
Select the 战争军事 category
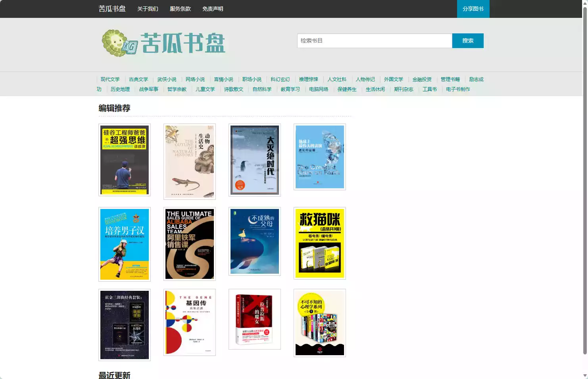(149, 89)
